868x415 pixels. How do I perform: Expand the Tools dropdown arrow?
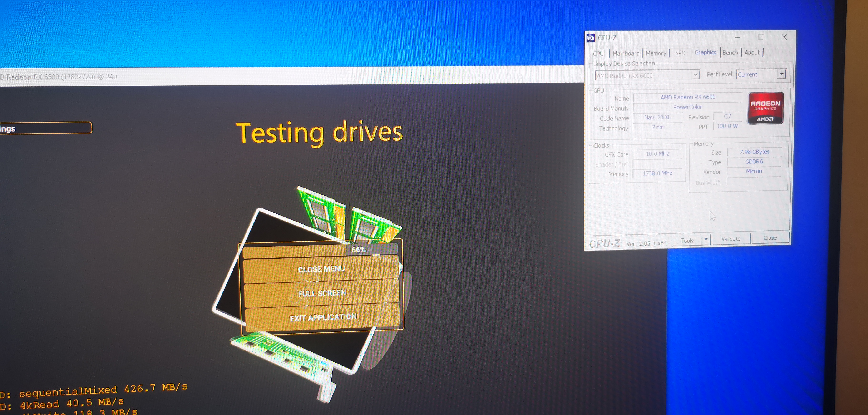(706, 239)
